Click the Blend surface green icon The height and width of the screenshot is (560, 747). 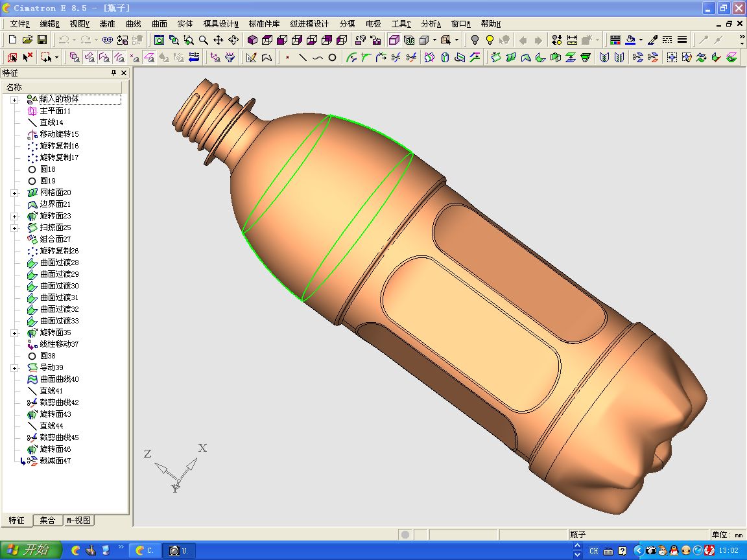tap(540, 58)
